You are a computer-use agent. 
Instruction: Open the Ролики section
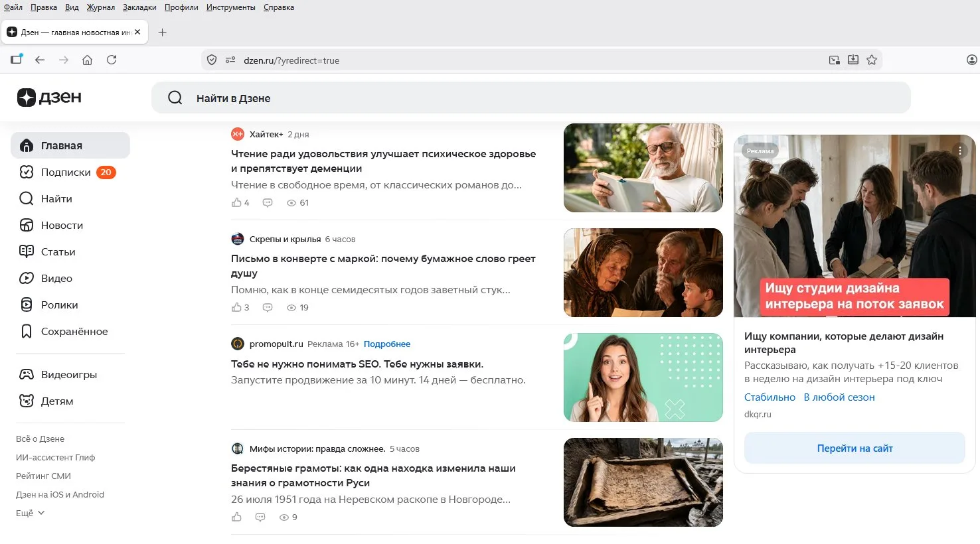tap(70, 305)
